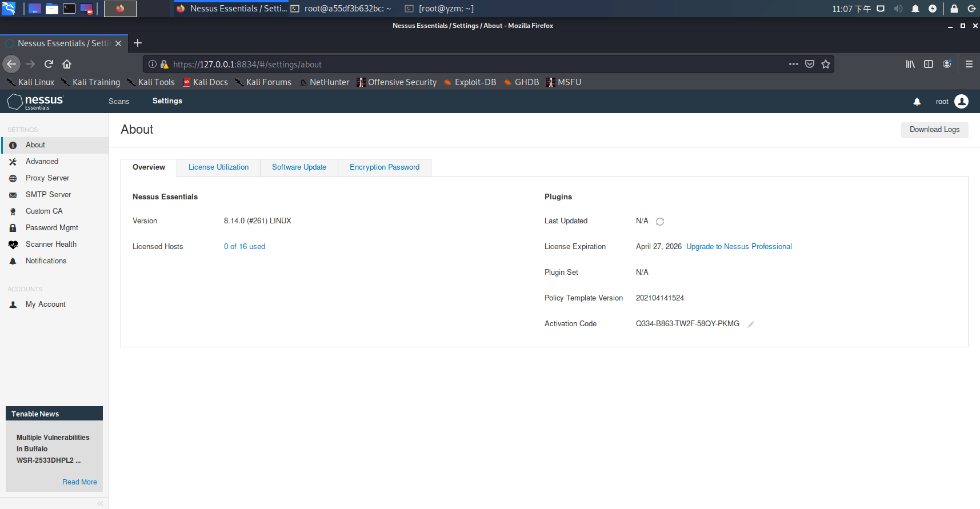Screen dimensions: 980x509
Task: Open Custom CA settings
Action: coord(54,211)
